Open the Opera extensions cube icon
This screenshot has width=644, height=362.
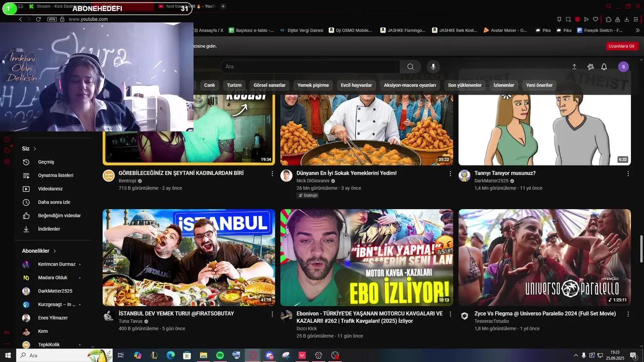click(609, 19)
